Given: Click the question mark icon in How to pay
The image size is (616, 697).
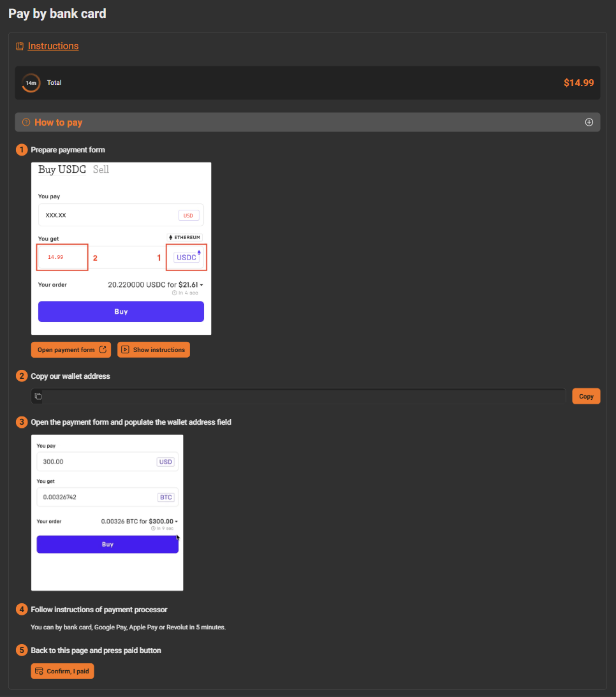Looking at the screenshot, I should click(x=26, y=122).
